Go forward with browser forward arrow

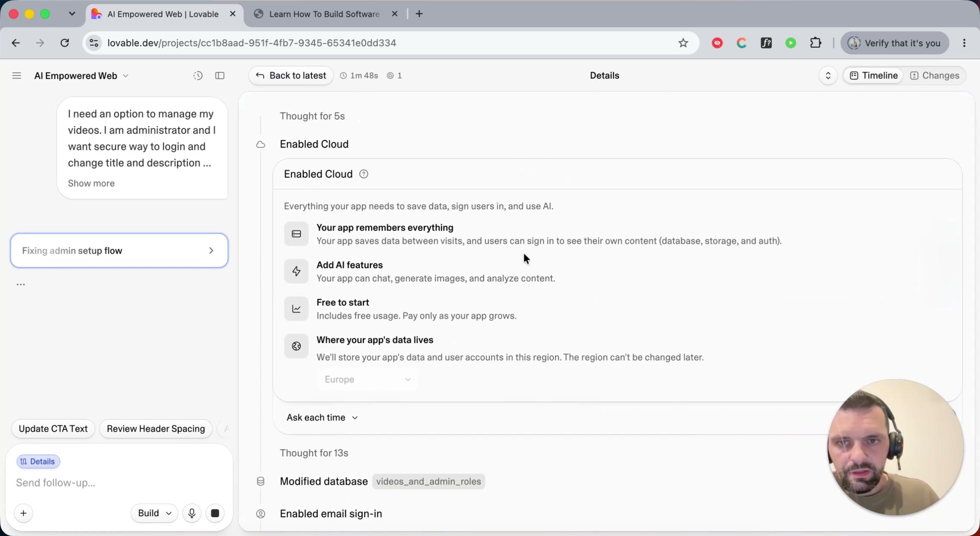point(40,43)
